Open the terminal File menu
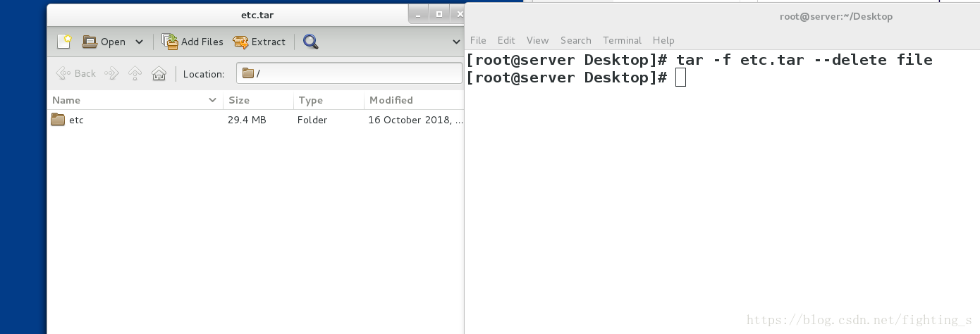 478,40
